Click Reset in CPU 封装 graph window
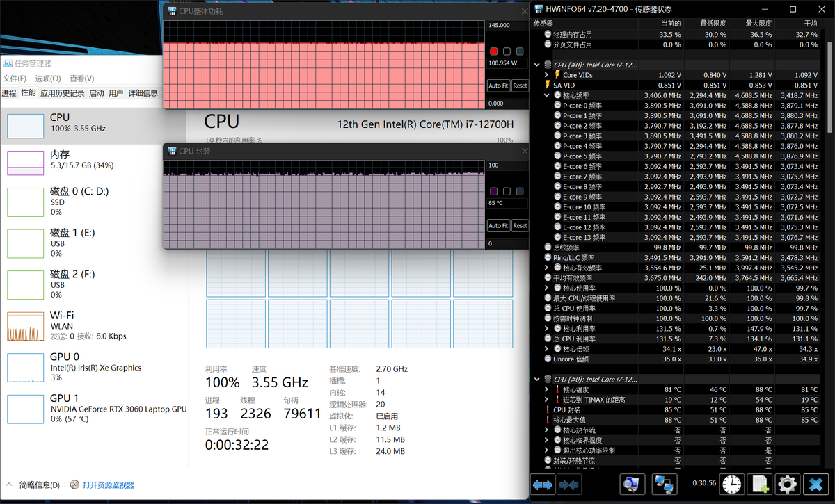The image size is (835, 504). 520,225
